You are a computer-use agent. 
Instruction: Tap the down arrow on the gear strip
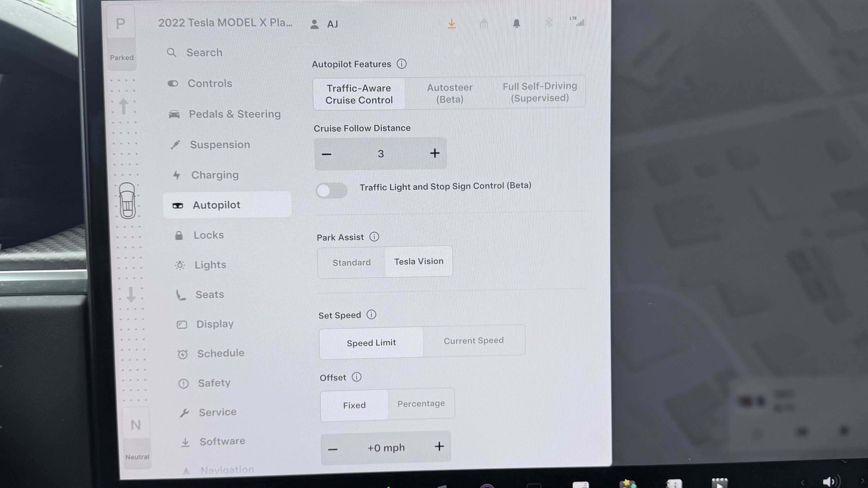(x=131, y=294)
